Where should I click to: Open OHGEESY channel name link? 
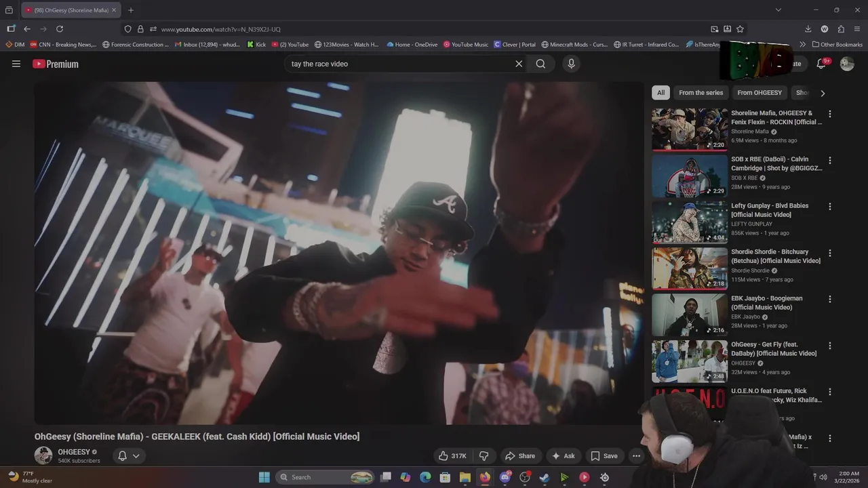click(74, 452)
